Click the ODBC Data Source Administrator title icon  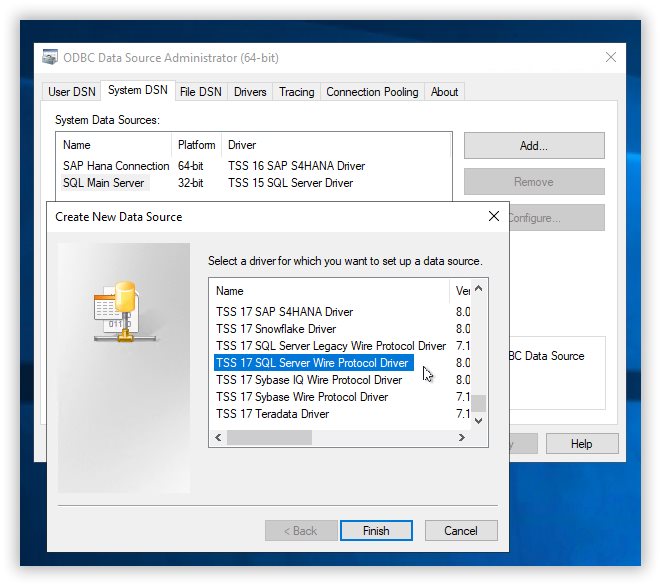(x=50, y=58)
